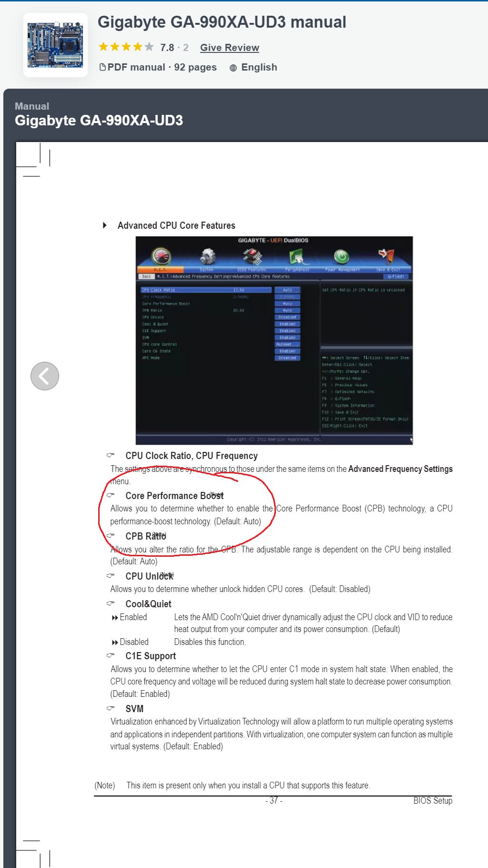
Task: Click the Advanced CPU Core Features heading
Action: [176, 225]
